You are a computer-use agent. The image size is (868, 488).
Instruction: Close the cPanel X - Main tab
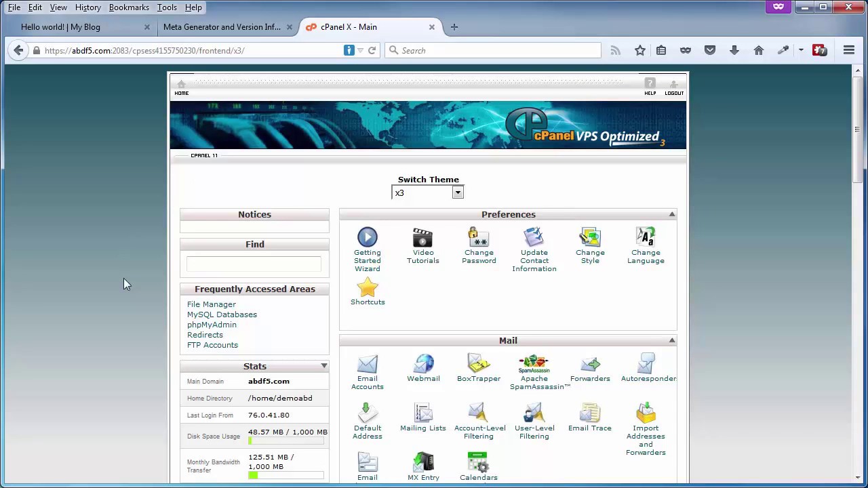point(431,27)
